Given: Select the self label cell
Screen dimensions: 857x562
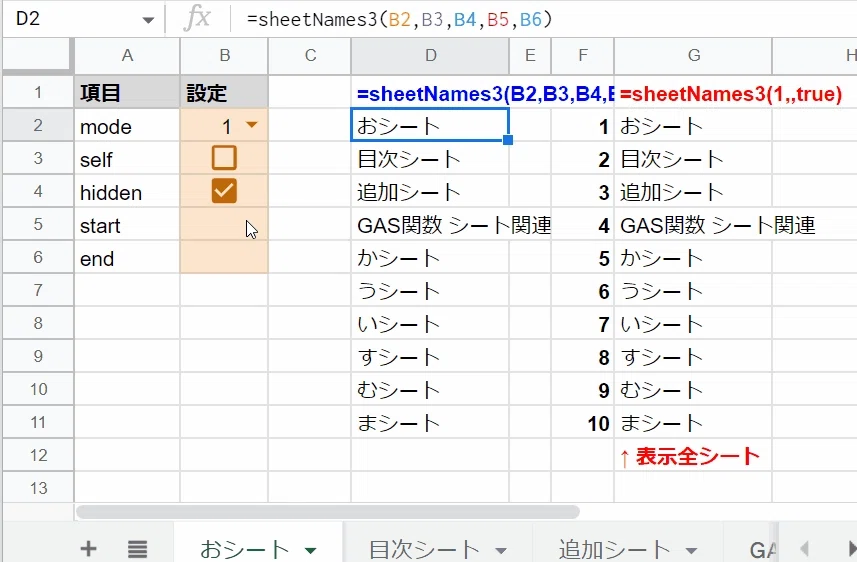Looking at the screenshot, I should [x=127, y=159].
